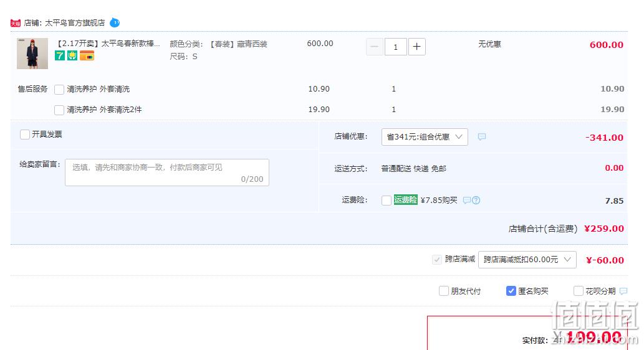The height and width of the screenshot is (350, 644).
Task: Click the orange credit card badge icon
Action: tap(87, 55)
